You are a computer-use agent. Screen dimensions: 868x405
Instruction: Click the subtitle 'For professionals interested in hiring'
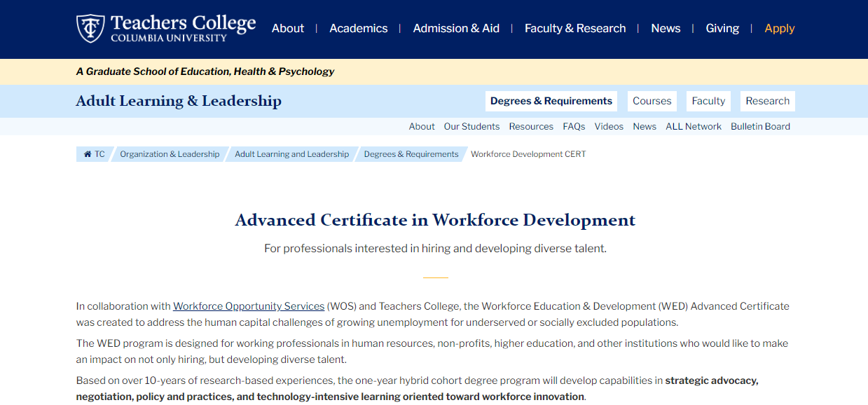point(435,248)
